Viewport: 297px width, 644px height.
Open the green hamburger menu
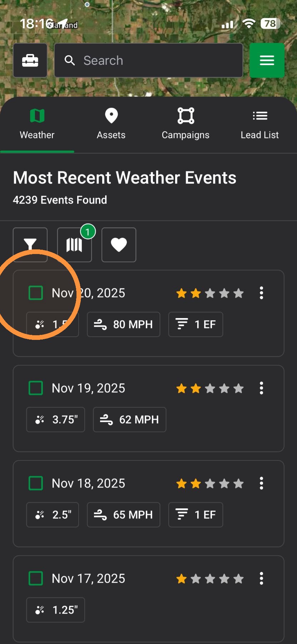267,60
